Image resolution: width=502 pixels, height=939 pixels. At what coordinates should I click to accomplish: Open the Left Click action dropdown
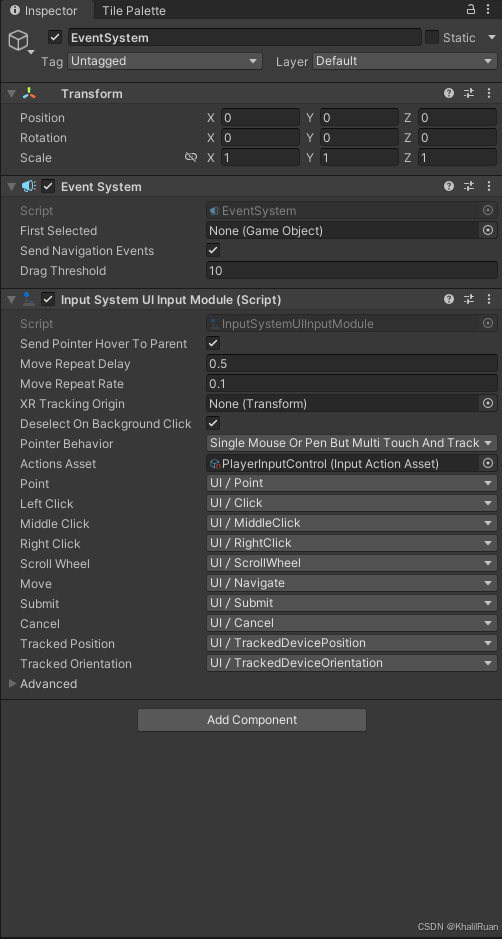coord(352,503)
